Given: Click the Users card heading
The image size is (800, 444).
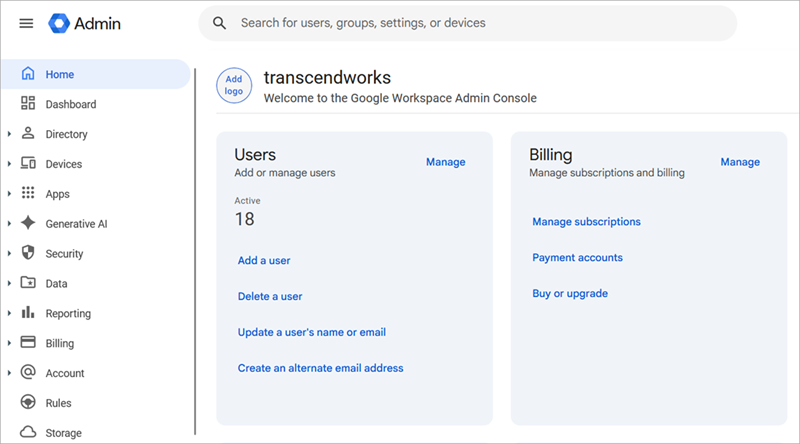Looking at the screenshot, I should 255,155.
